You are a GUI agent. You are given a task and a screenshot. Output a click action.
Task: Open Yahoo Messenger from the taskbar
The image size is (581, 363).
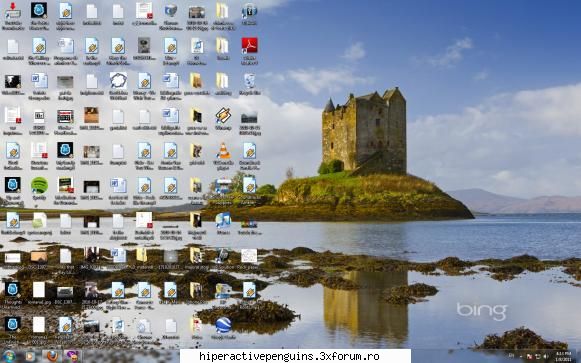coord(72,356)
